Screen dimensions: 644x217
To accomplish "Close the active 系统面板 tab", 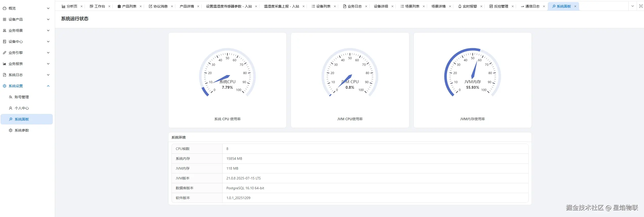I will [575, 6].
